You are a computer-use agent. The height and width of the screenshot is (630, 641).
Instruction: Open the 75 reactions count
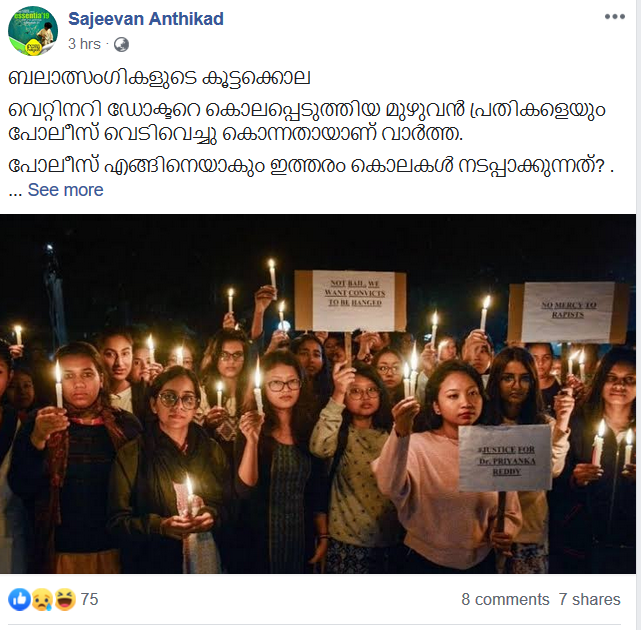(90, 599)
